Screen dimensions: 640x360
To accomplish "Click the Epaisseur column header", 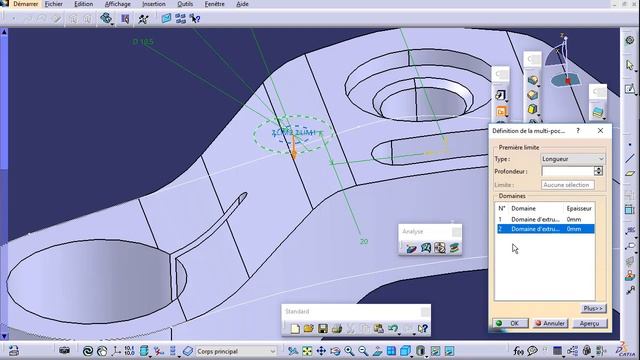I will pyautogui.click(x=579, y=209).
